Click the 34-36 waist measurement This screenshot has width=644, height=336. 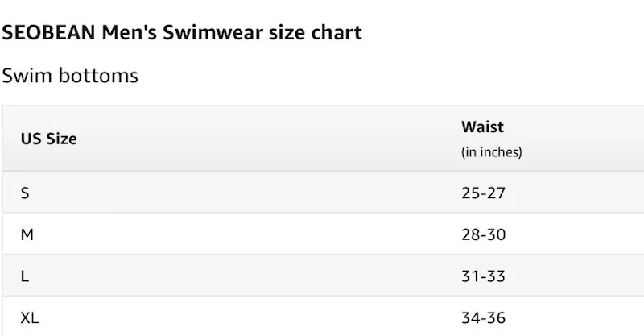pos(483,318)
